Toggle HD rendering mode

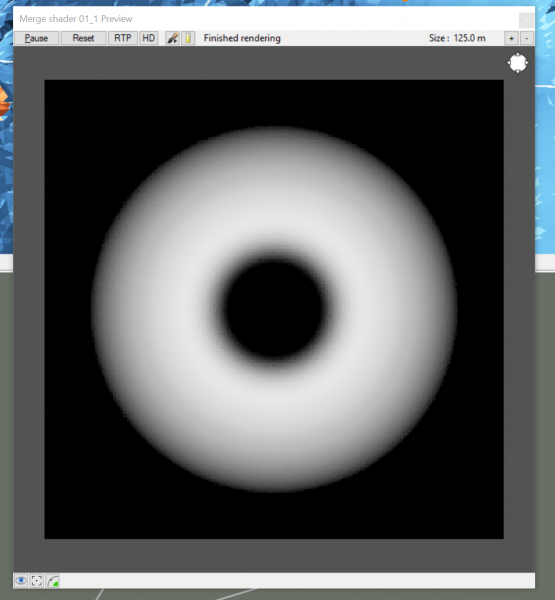coord(149,38)
